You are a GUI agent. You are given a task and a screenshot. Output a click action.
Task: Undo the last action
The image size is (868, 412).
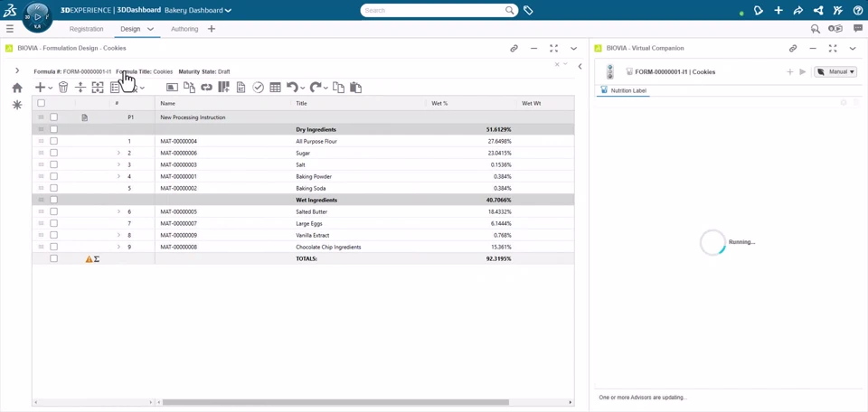pos(292,88)
